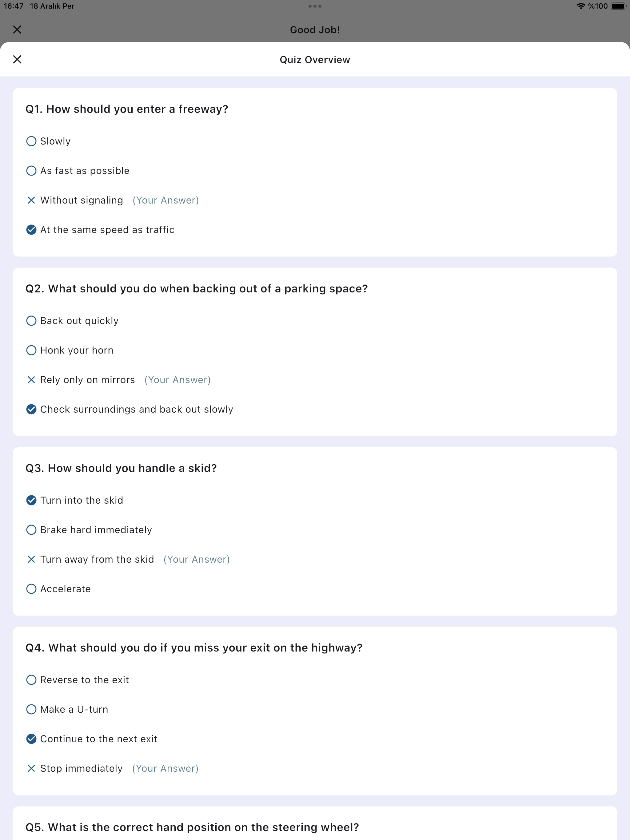Tap the wrong-answer X next to Without signaling

coord(31,200)
